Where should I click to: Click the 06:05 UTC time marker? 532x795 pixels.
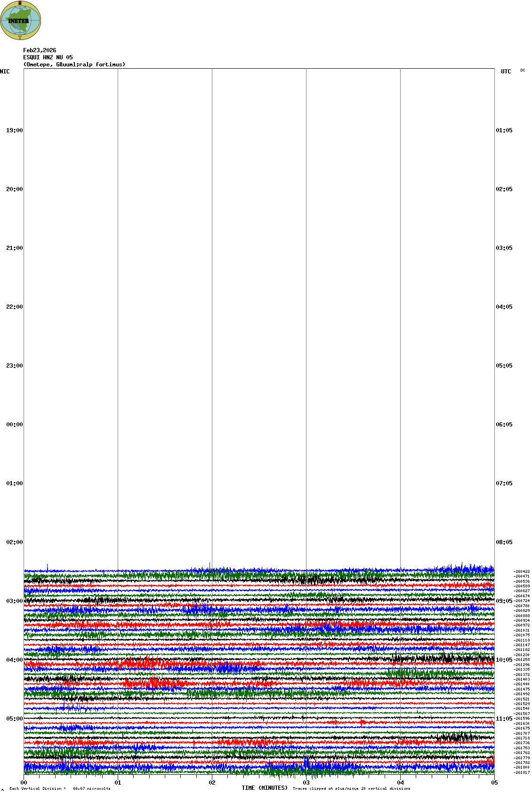504,425
